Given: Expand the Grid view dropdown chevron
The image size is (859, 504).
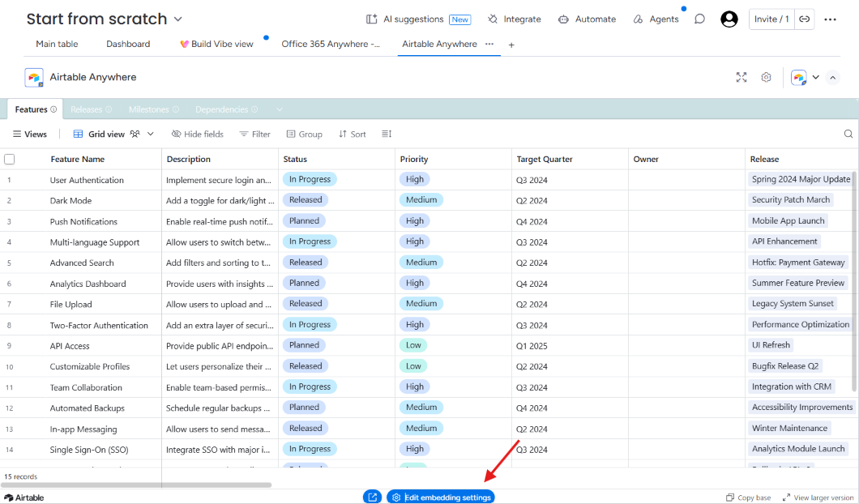Looking at the screenshot, I should tap(151, 134).
